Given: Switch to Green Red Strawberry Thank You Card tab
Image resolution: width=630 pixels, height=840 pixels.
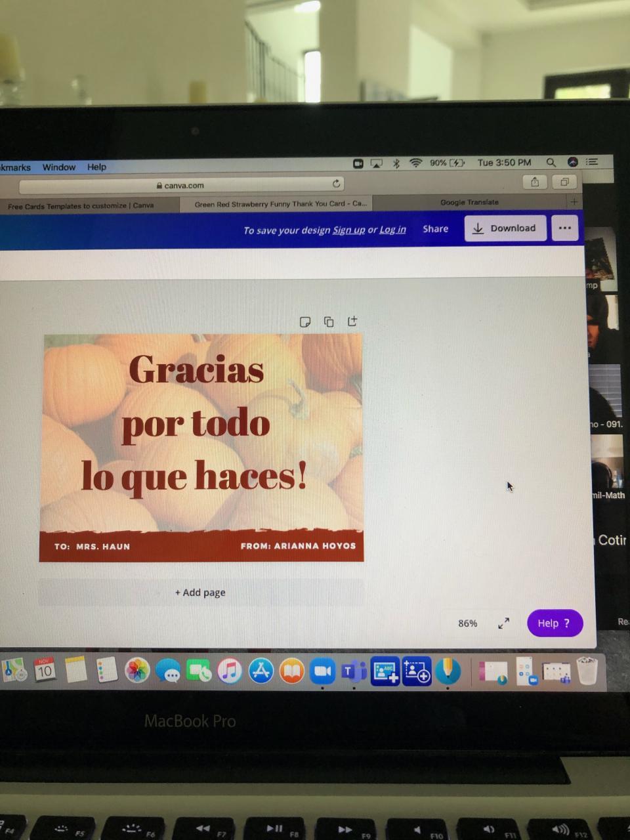Looking at the screenshot, I should 280,204.
